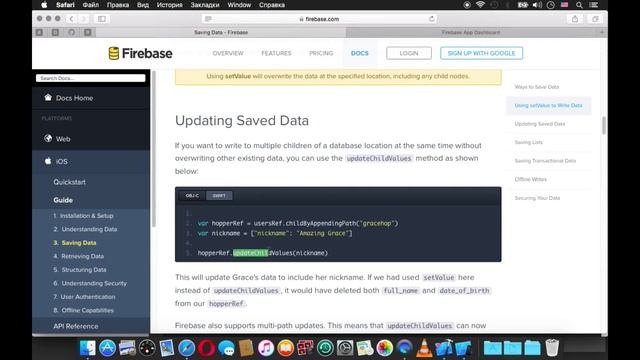
Task: Open the Safari menu
Action: tap(65, 5)
